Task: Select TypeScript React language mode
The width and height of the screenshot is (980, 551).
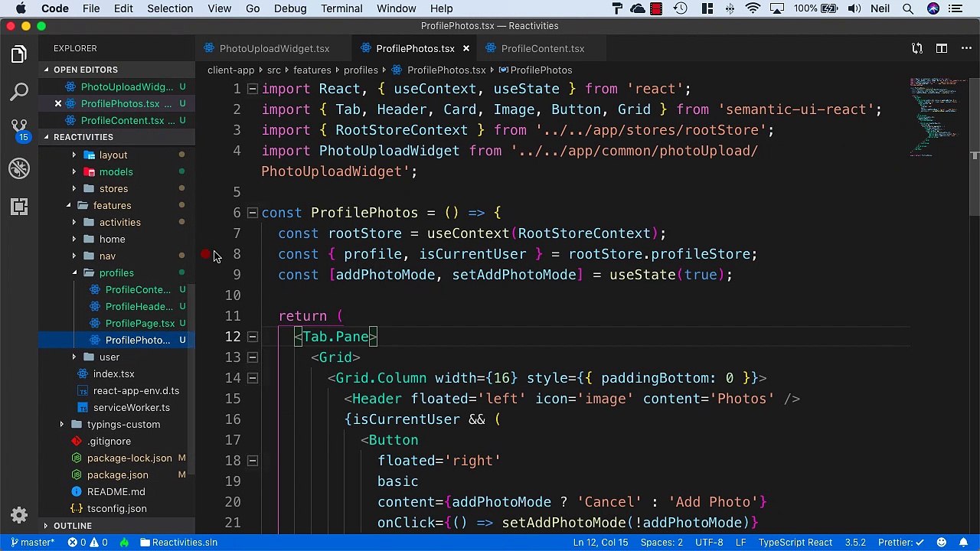Action: (x=795, y=543)
